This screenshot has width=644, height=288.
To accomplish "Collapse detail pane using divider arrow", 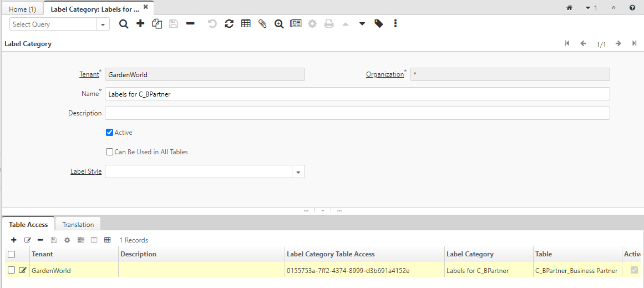I will [x=323, y=210].
